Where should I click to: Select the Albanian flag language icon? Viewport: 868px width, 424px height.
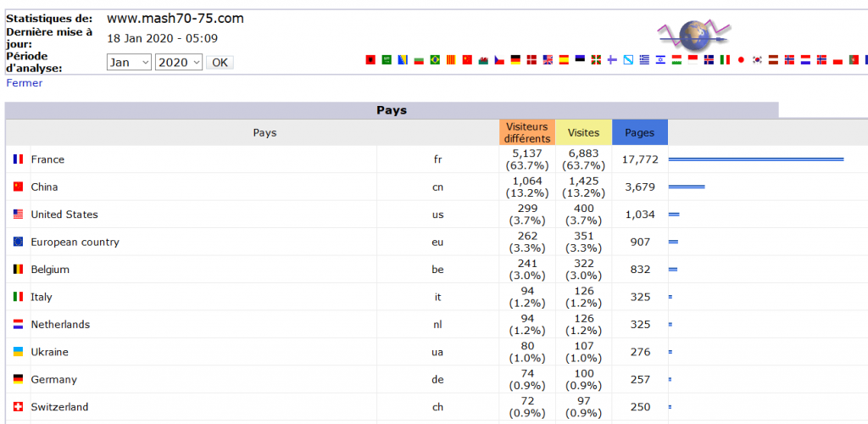tap(370, 59)
